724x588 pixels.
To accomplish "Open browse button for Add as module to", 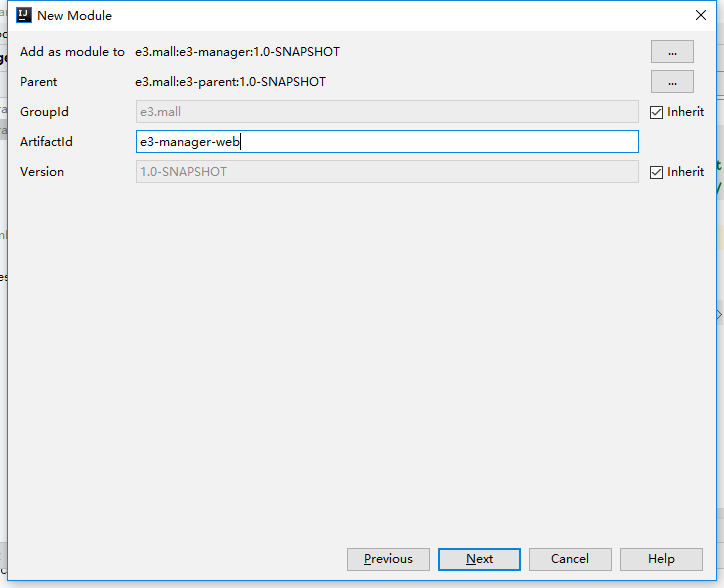I will 672,52.
